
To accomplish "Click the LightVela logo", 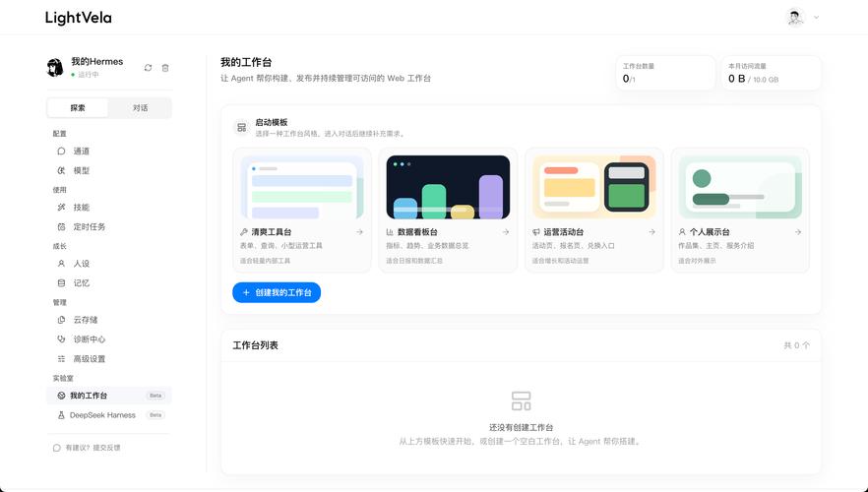I will click(x=78, y=18).
